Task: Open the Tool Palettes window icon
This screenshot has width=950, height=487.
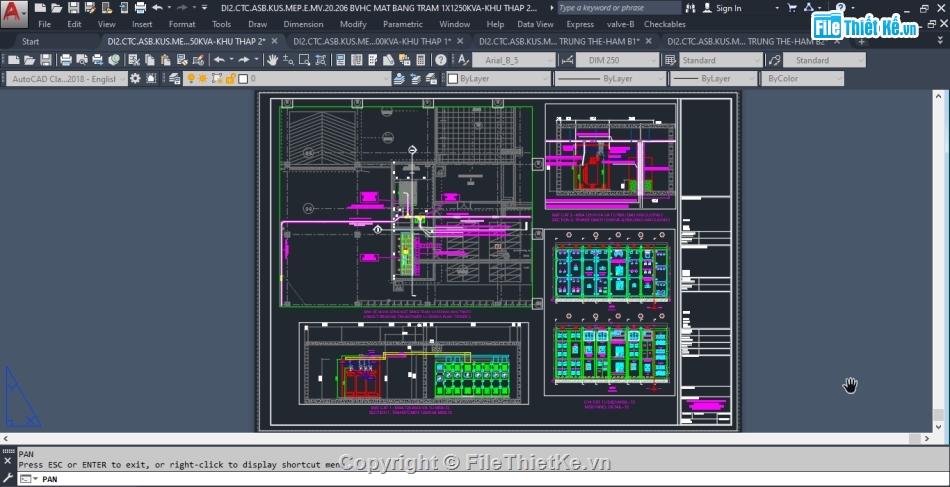Action: [372, 60]
